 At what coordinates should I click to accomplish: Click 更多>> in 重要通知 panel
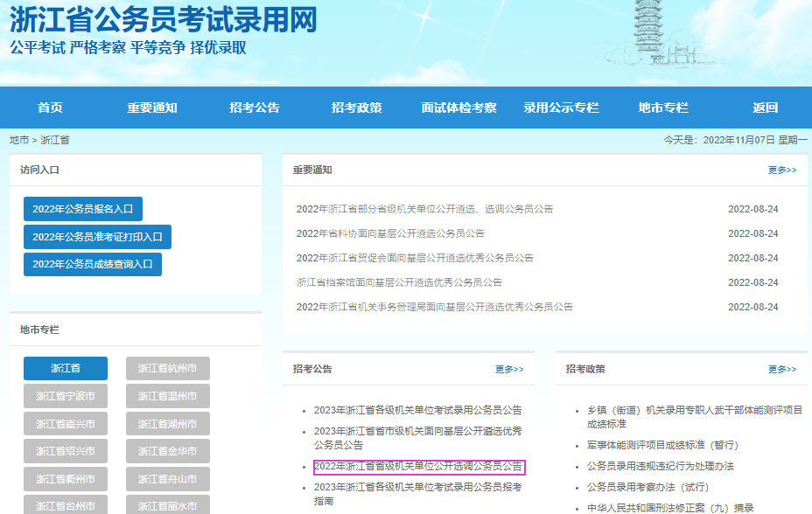click(x=782, y=170)
